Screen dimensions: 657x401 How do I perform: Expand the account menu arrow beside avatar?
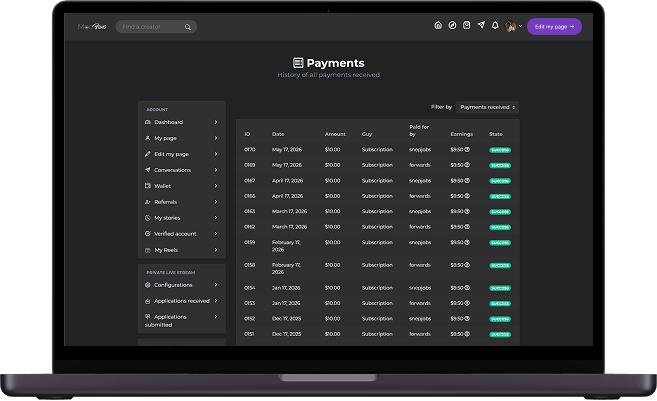click(x=520, y=26)
